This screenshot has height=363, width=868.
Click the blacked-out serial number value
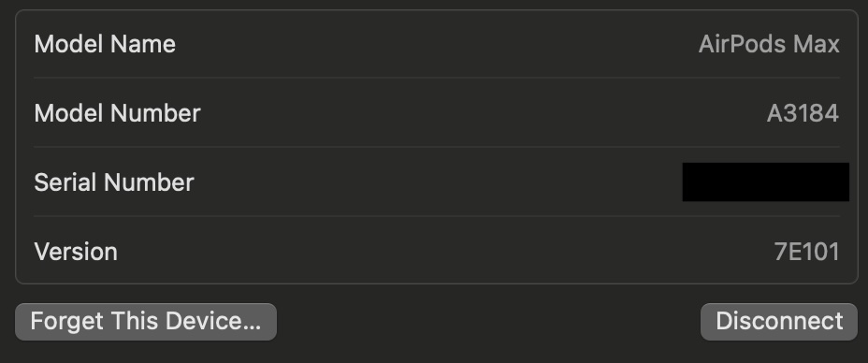(766, 182)
